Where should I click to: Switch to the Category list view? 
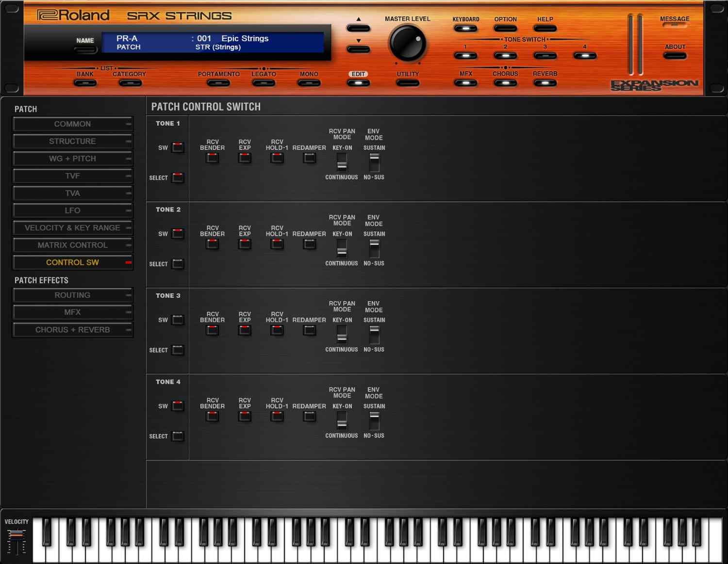pos(130,82)
